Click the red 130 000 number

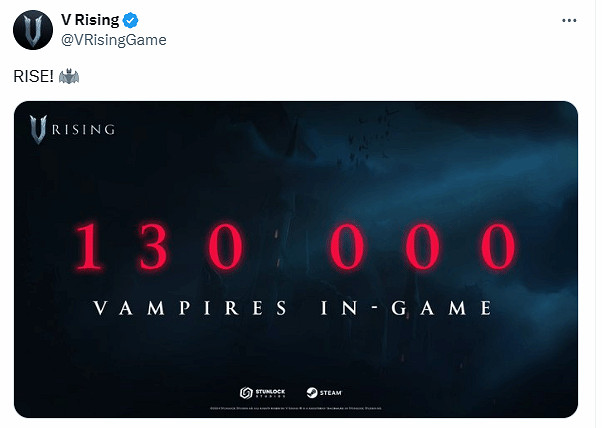(x=295, y=248)
